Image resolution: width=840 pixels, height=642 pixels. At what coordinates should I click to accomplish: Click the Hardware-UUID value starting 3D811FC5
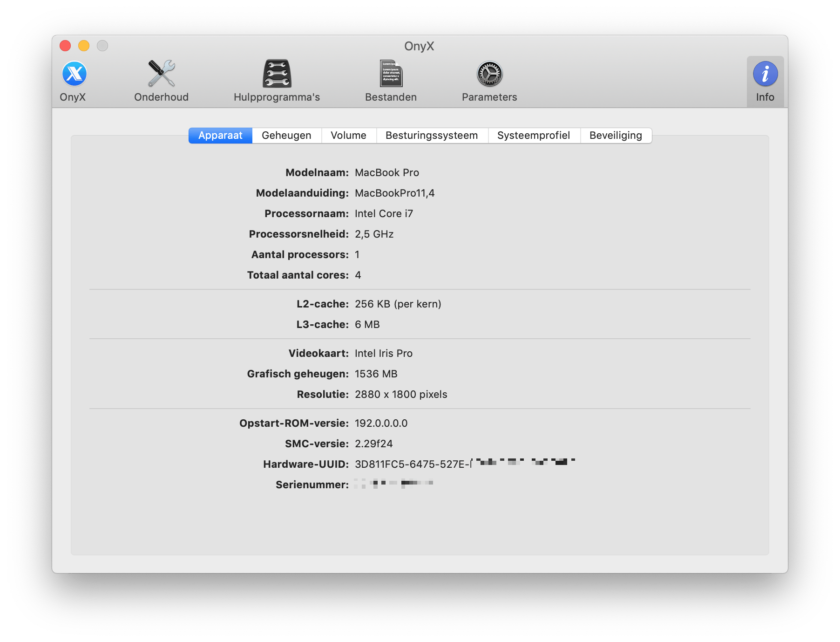[465, 464]
